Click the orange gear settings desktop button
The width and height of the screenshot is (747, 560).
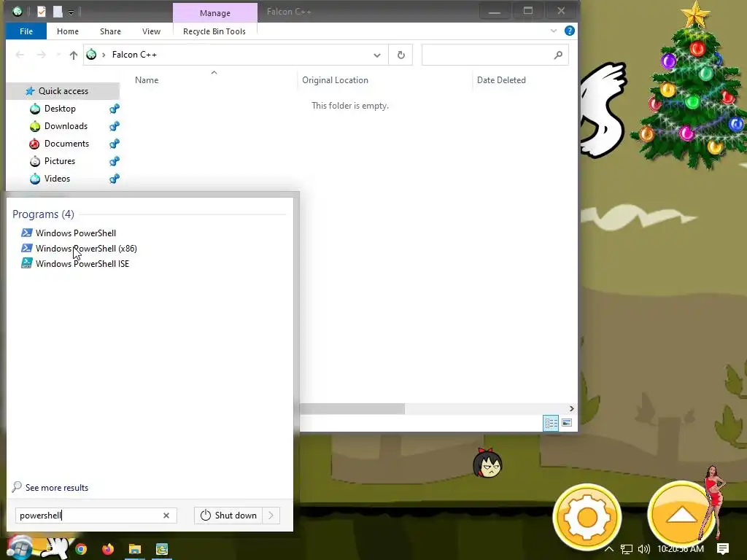(x=587, y=517)
